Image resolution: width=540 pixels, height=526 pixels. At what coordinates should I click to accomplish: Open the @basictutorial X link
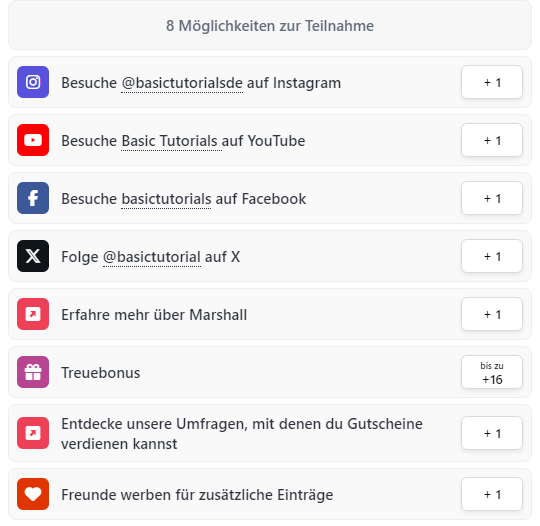coord(152,257)
